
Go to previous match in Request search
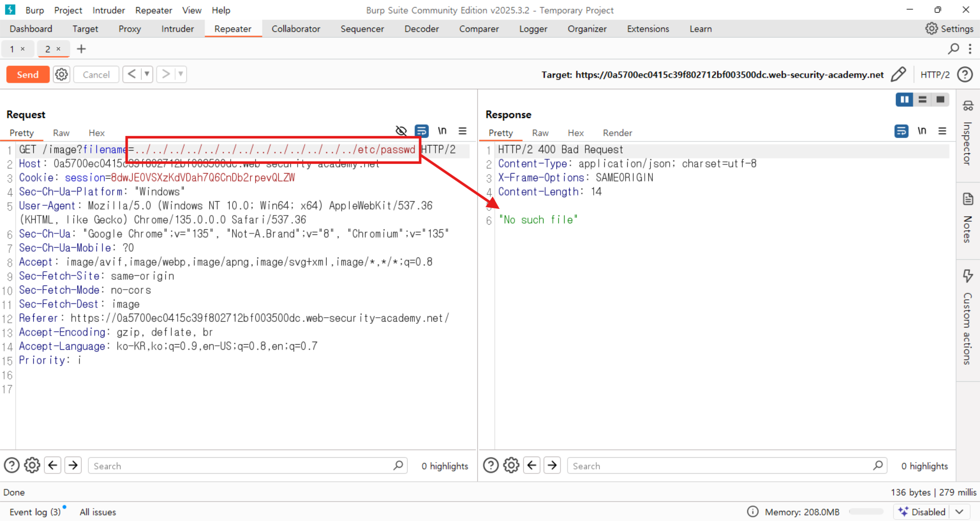point(53,465)
